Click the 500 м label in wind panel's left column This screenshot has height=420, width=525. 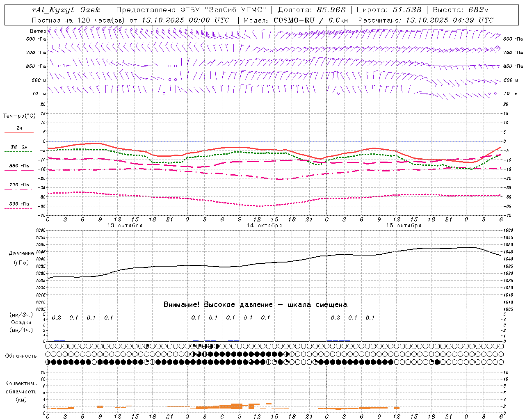point(39,80)
